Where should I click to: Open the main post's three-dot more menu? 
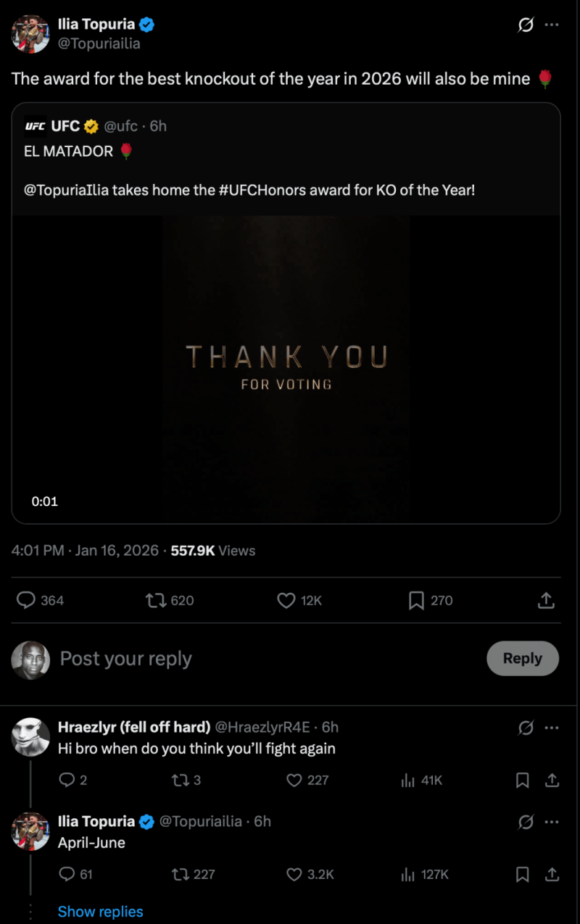pyautogui.click(x=552, y=25)
